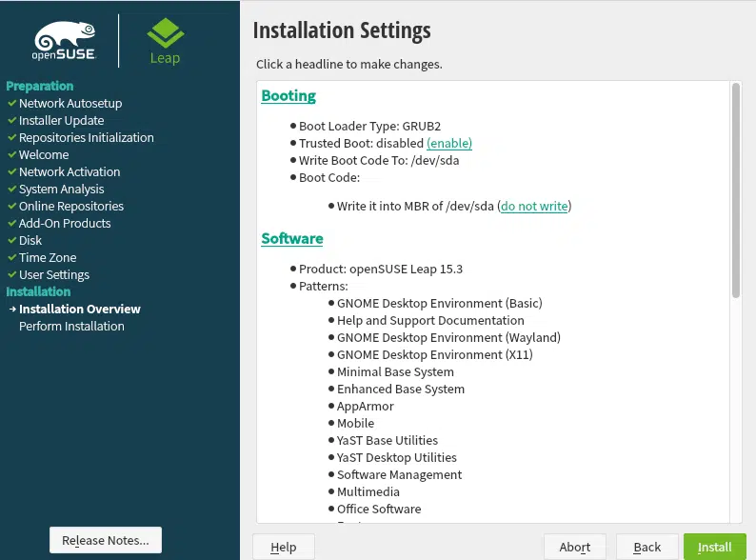This screenshot has height=560, width=756.
Task: Click the arrow icon beside Installation Overview
Action: coord(11,309)
